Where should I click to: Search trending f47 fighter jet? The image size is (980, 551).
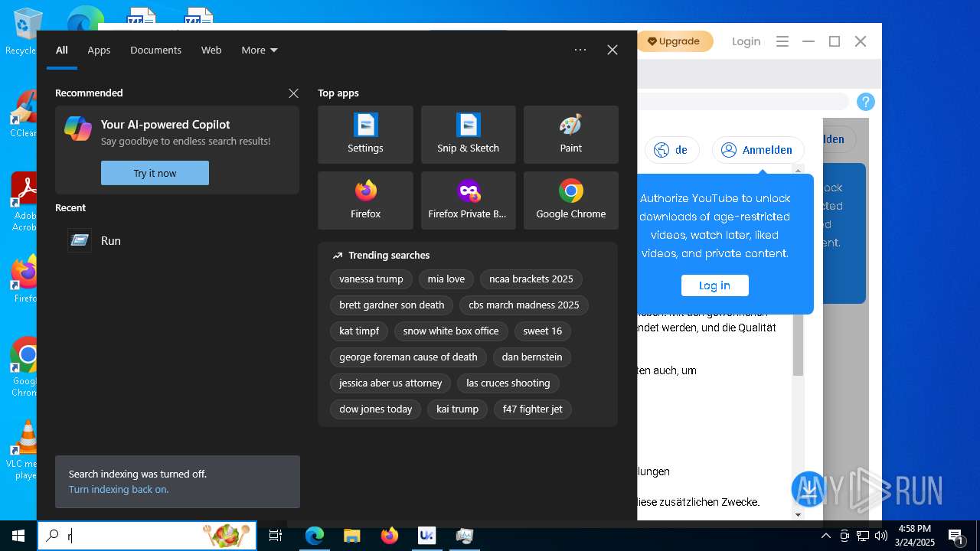click(533, 409)
